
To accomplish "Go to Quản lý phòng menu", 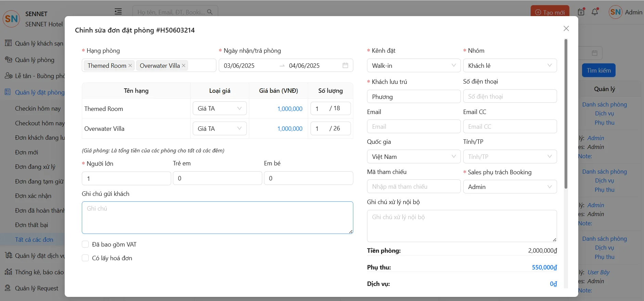I will [35, 60].
